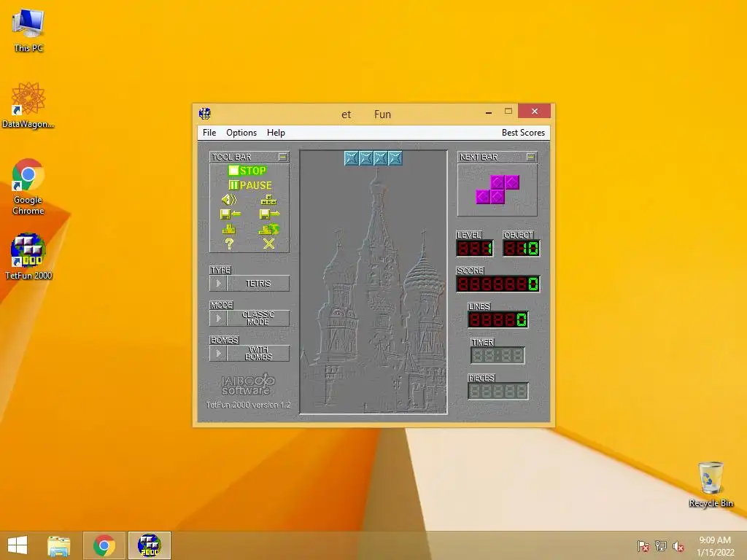Image resolution: width=747 pixels, height=560 pixels.
Task: Close the TetFun window
Action: [x=535, y=111]
